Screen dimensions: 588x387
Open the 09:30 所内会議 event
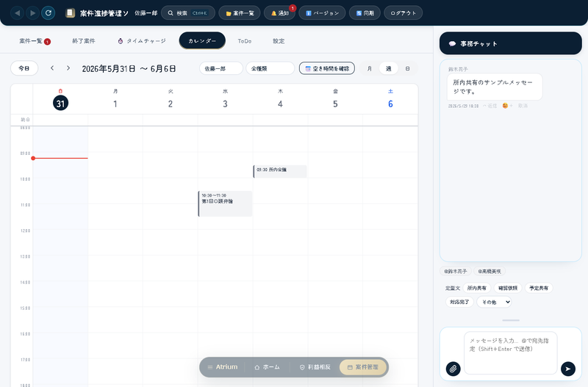[280, 171]
